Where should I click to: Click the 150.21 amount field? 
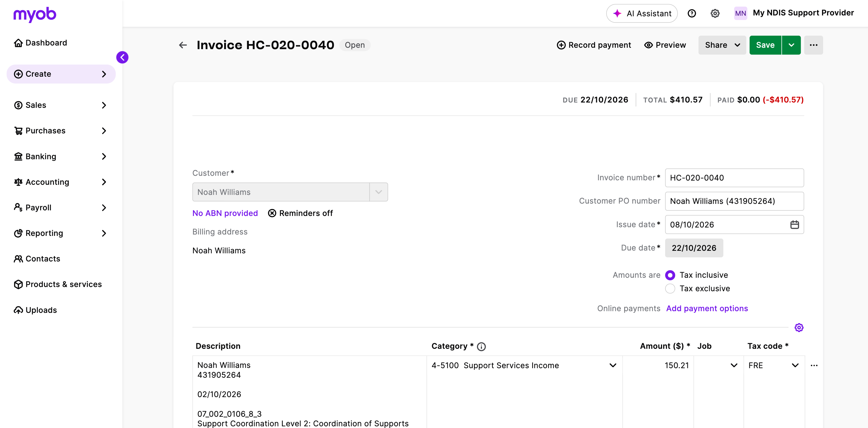[x=658, y=366]
